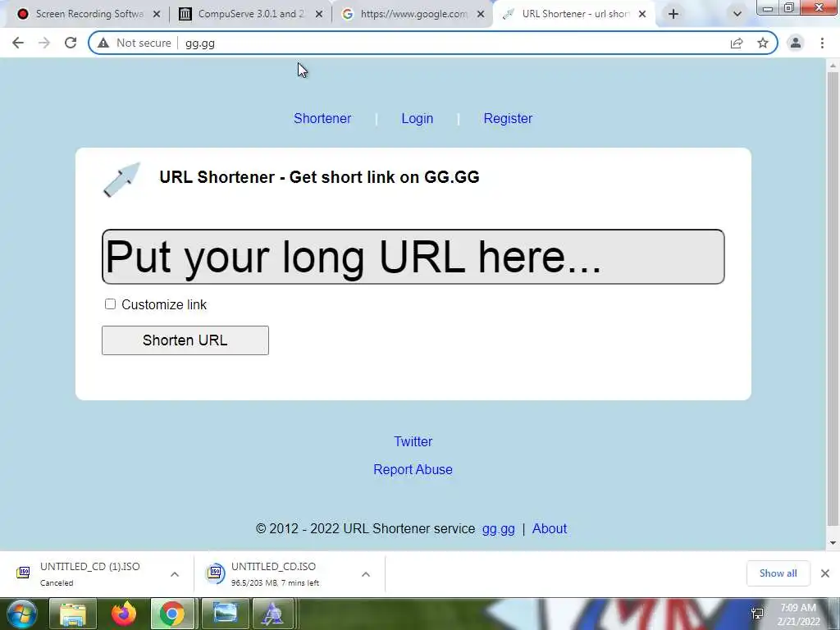Share this page using the share icon
Screen dimensions: 840x630
point(737,43)
